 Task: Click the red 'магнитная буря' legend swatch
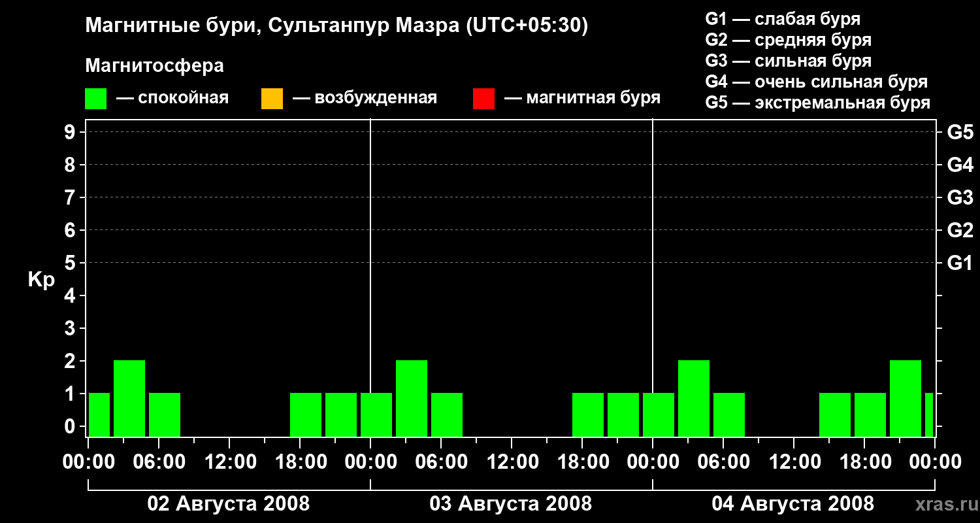pyautogui.click(x=483, y=99)
